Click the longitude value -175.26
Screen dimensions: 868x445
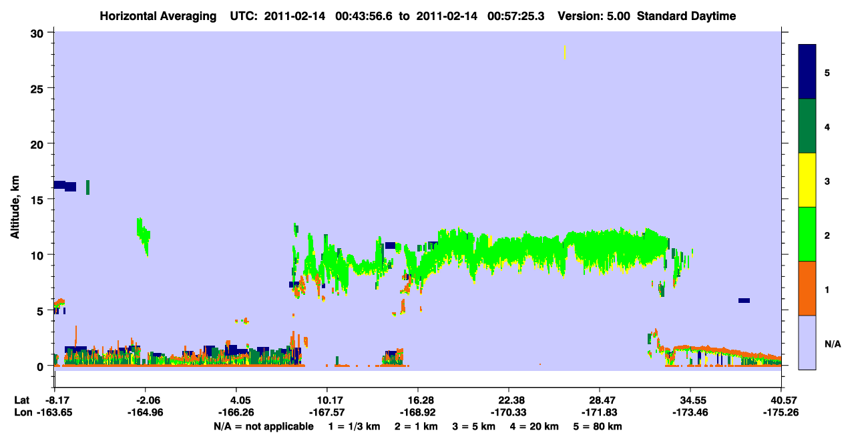[x=781, y=413]
